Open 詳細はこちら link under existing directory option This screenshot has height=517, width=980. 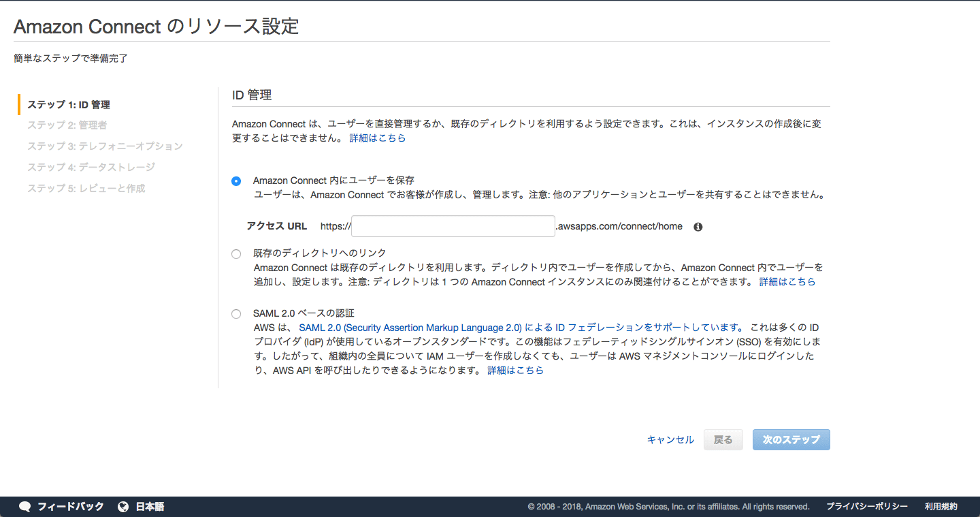[x=787, y=282]
